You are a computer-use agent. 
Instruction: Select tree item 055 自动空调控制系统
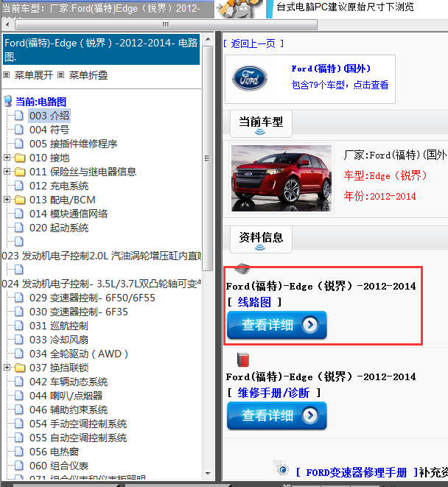tap(78, 438)
